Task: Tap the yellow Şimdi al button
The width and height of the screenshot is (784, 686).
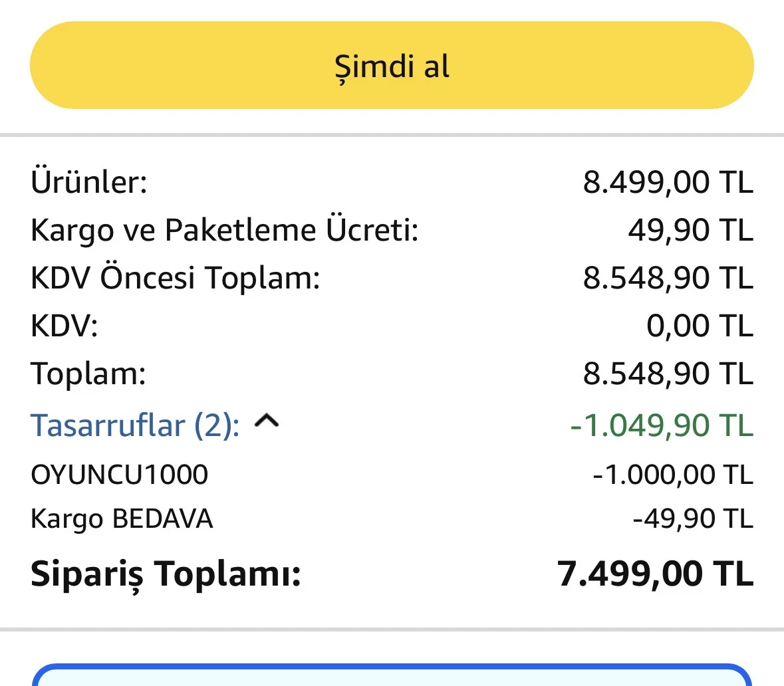Action: (x=392, y=65)
